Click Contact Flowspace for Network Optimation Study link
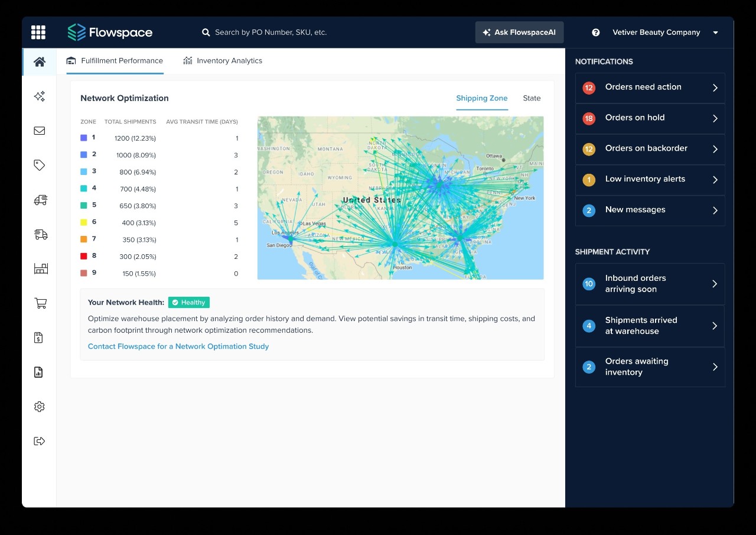 [178, 346]
